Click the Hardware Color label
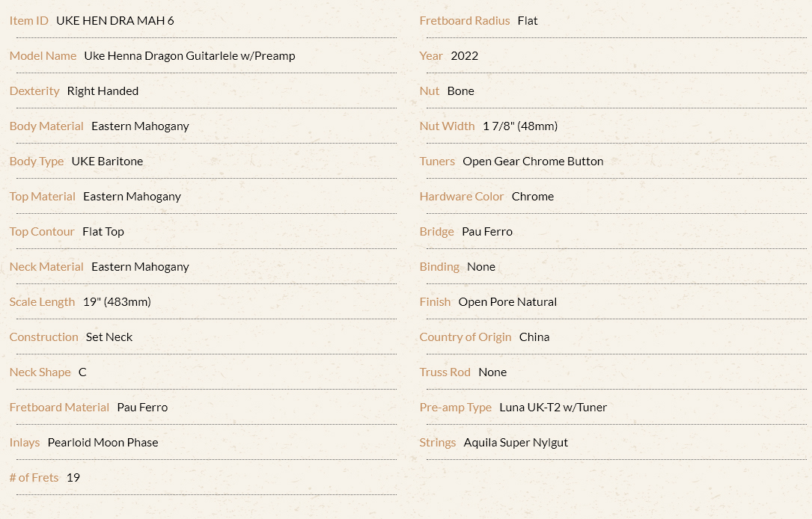This screenshot has height=519, width=812. coord(462,197)
